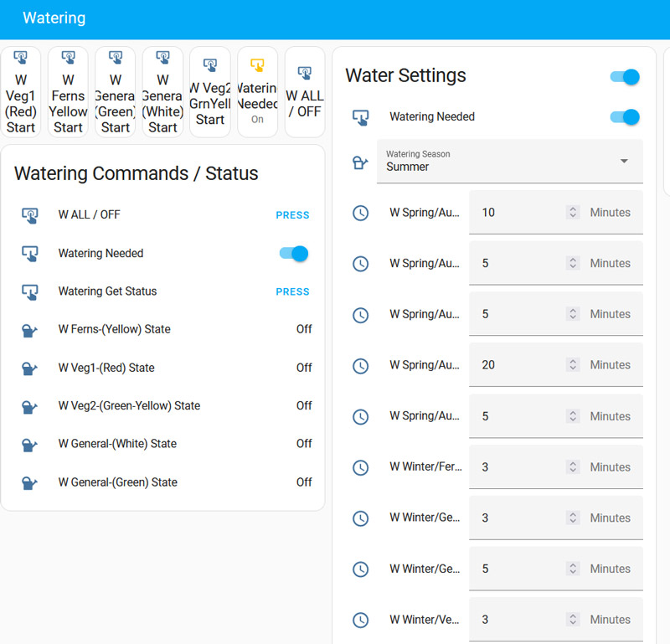Click the watering can icon beside General-(White) State

[x=29, y=445]
